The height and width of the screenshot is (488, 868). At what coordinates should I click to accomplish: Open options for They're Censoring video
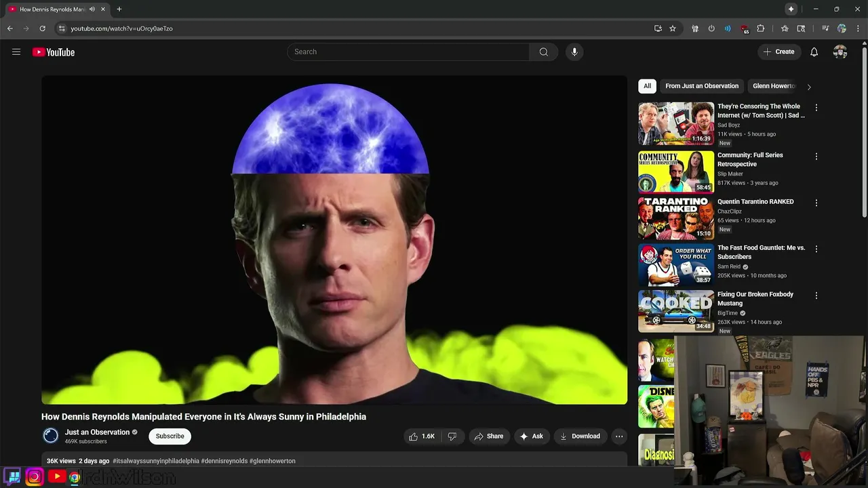[816, 108]
